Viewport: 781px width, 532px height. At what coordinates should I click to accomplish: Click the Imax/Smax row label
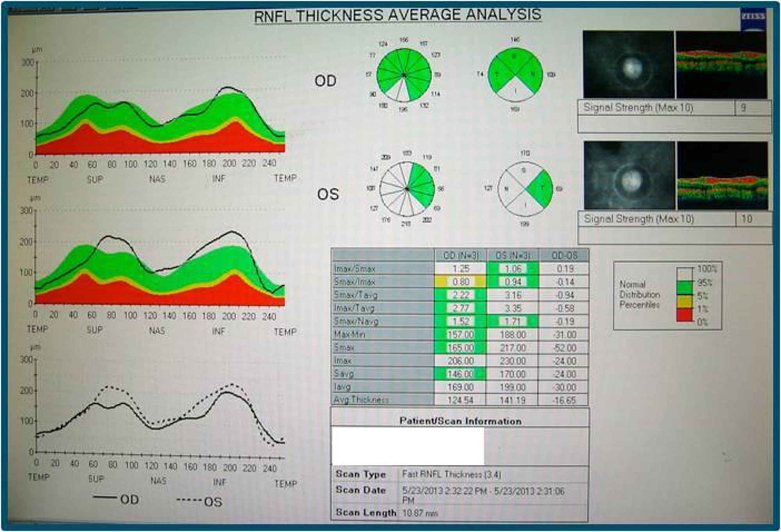[x=355, y=269]
